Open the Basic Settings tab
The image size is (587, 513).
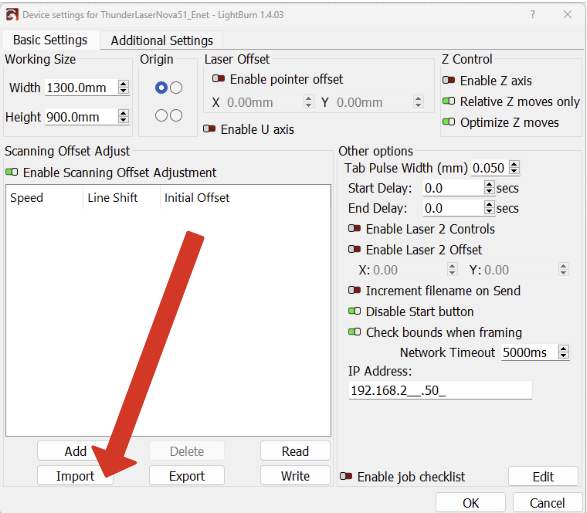pos(50,40)
